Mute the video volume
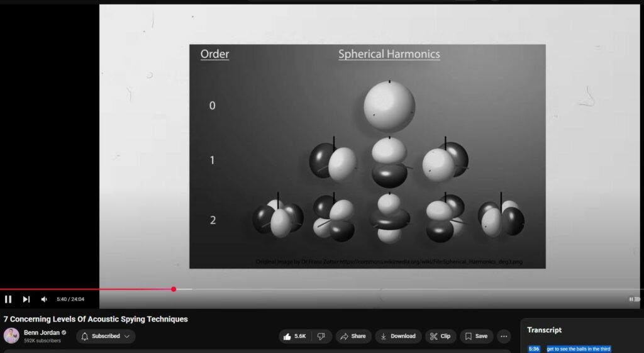Viewport: 644px width, 353px height. pyautogui.click(x=44, y=300)
